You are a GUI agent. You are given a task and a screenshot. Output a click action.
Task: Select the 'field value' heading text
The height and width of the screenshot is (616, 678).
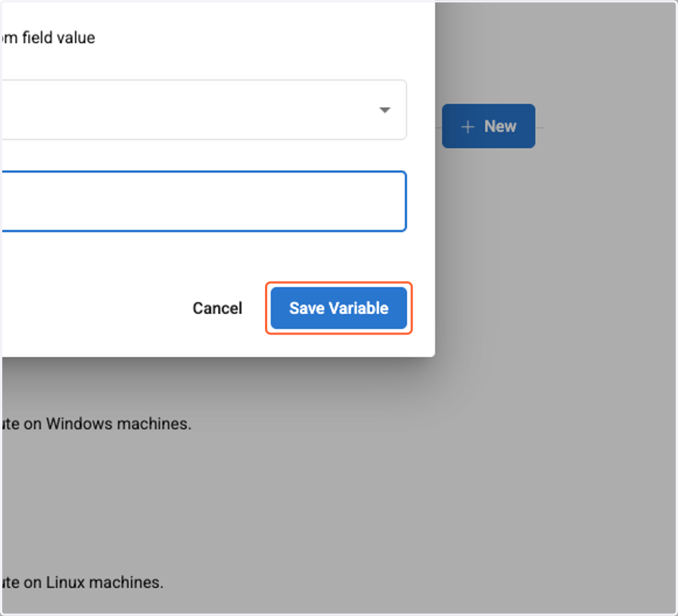coord(59,38)
